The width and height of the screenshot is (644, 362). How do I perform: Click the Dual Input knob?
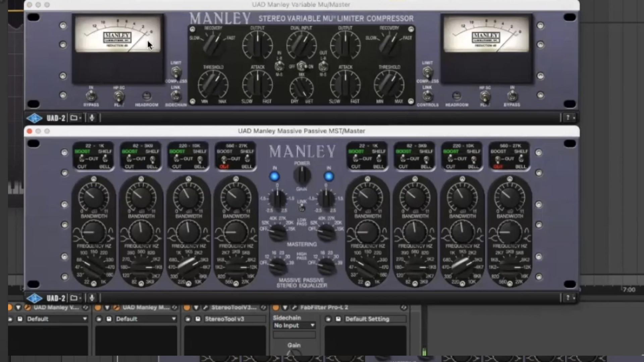tap(301, 45)
